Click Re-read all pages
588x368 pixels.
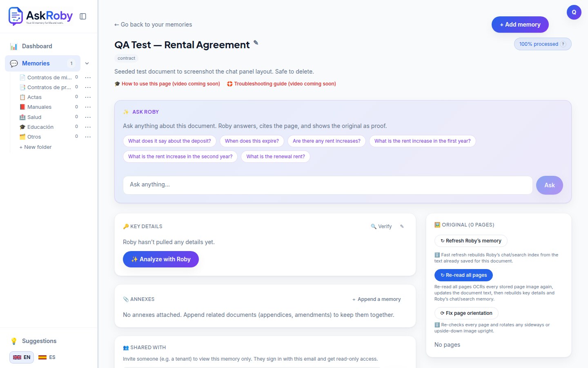tap(463, 275)
